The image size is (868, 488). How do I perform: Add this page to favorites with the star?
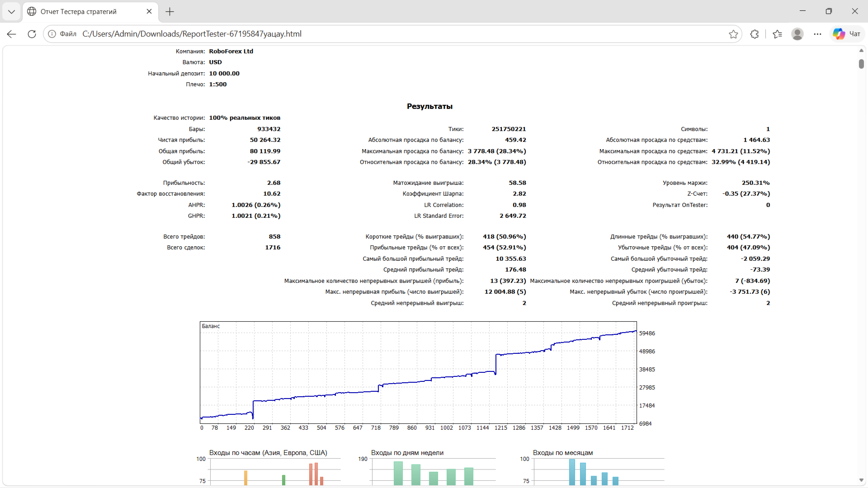733,34
